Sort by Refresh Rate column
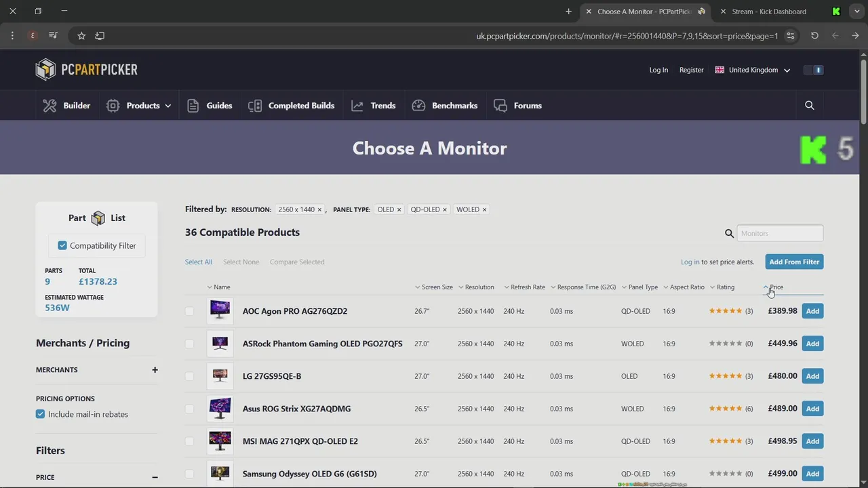Image resolution: width=868 pixels, height=488 pixels. click(x=524, y=287)
